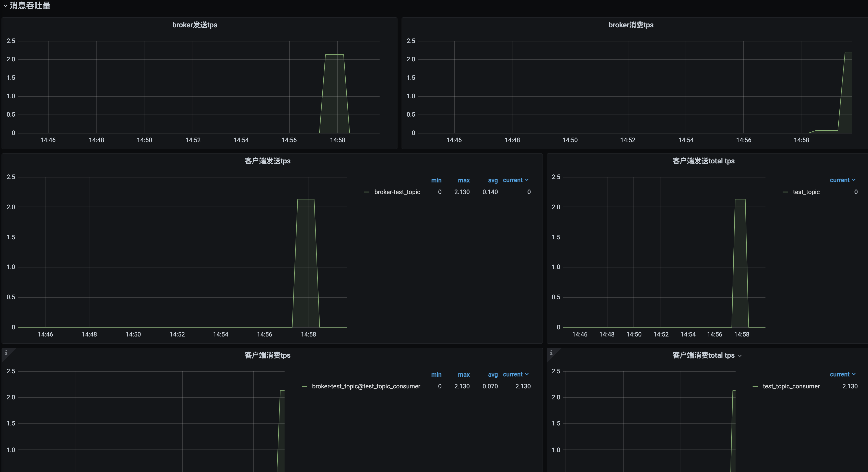Click avg value 0.070 in 客户端消费tps legend
The image size is (868, 472).
point(490,386)
